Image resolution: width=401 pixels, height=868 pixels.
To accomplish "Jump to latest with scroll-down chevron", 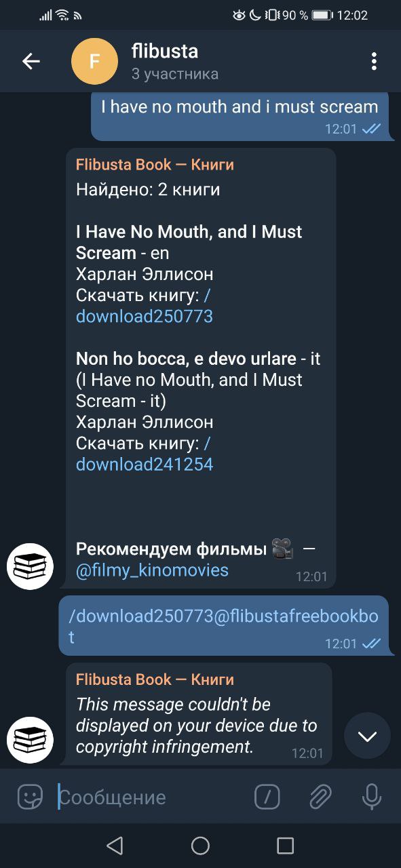I will pyautogui.click(x=367, y=736).
